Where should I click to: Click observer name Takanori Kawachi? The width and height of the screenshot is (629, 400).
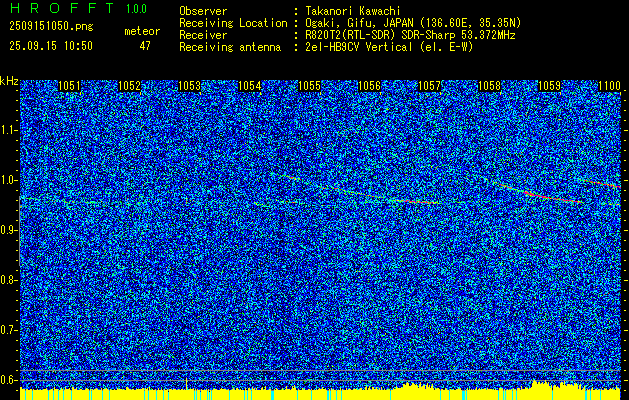pos(353,11)
